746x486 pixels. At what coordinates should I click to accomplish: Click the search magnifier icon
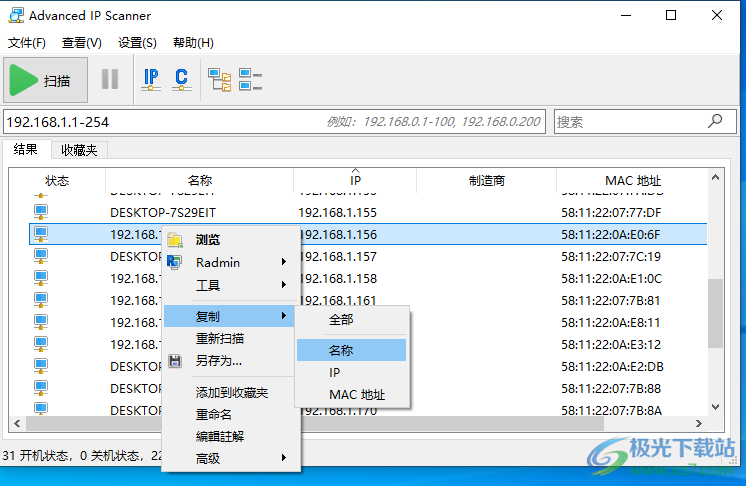point(715,121)
